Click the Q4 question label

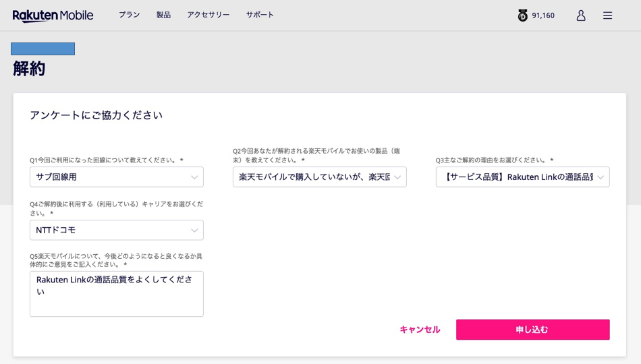[x=116, y=208]
